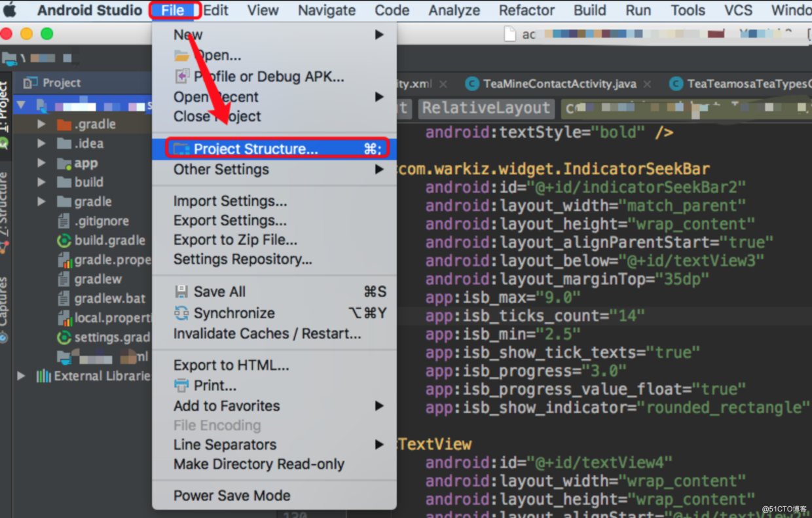The image size is (812, 518).
Task: Open the Android Studio application menu
Action: [89, 10]
